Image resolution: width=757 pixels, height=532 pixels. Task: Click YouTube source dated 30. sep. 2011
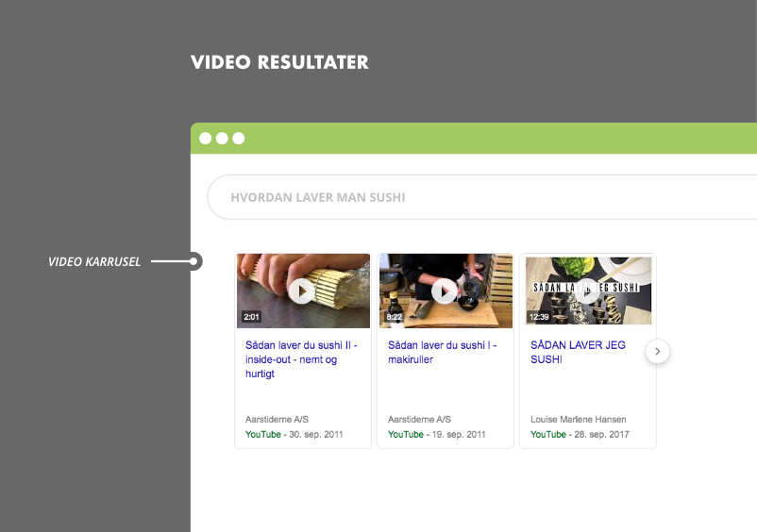(263, 435)
